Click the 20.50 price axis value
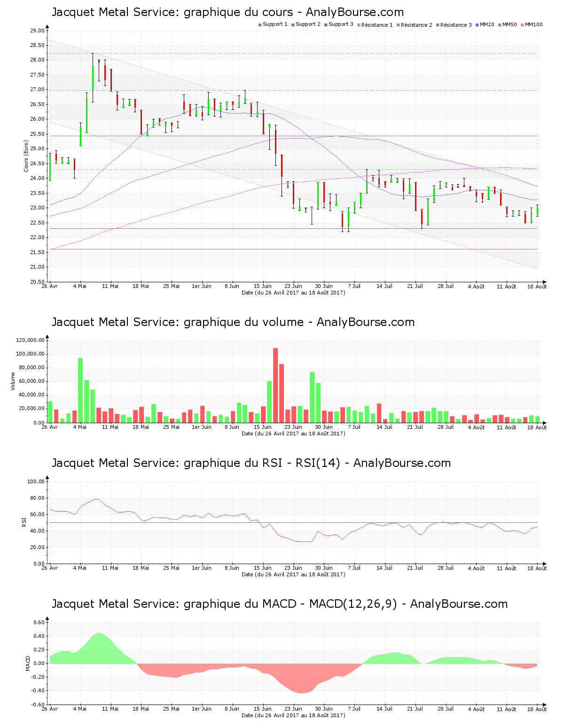 [38, 282]
